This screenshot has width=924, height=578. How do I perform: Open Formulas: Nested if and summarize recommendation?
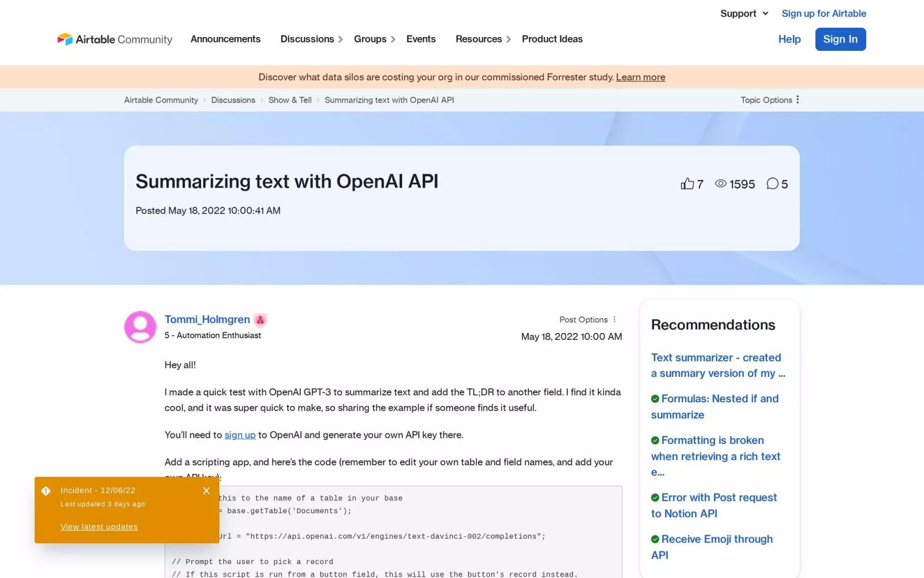tap(715, 406)
